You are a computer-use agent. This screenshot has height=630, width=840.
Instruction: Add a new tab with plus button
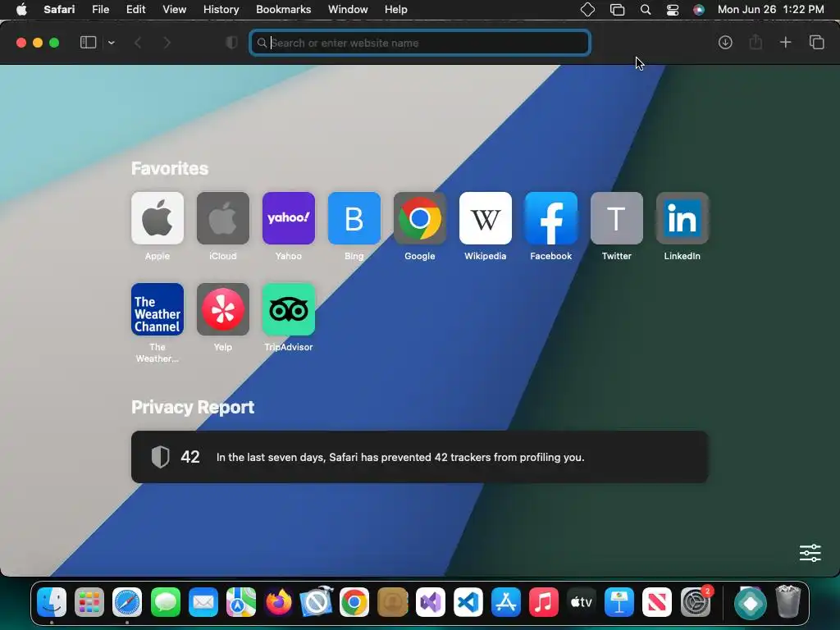coord(785,43)
